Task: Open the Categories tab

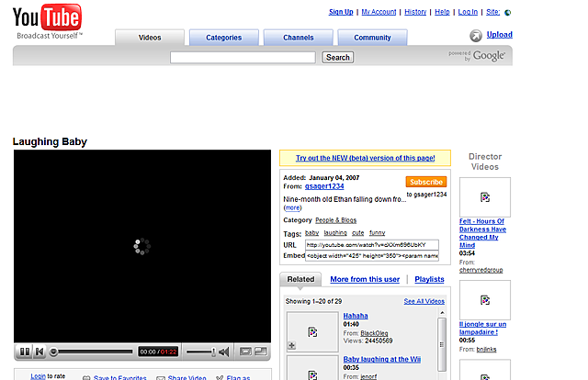Action: pyautogui.click(x=224, y=38)
